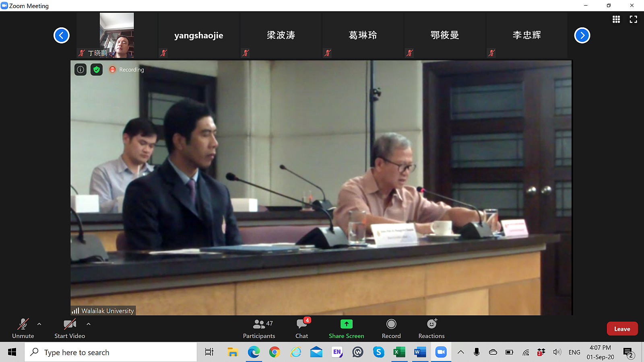Open the Participants panel
Viewport: 644px width, 362px height.
[x=259, y=329]
